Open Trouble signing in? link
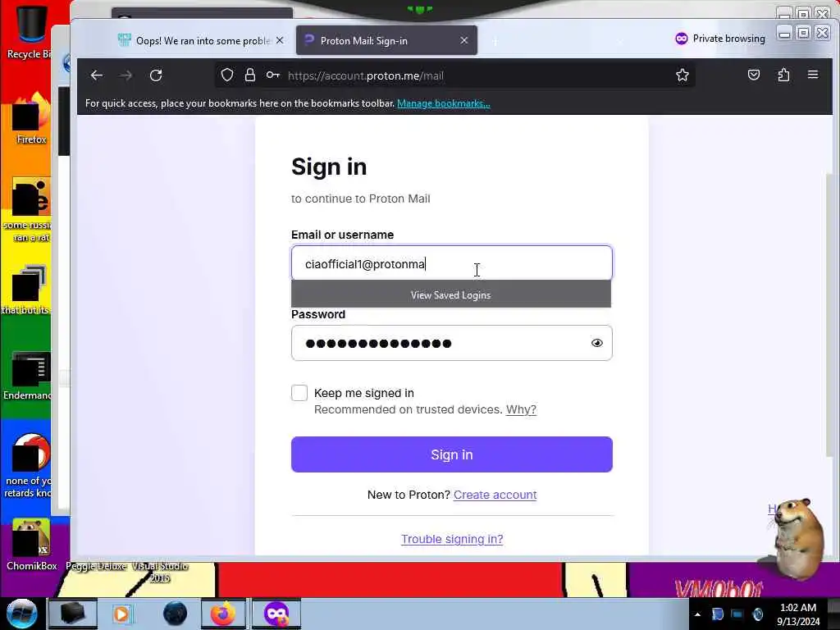 coord(452,539)
